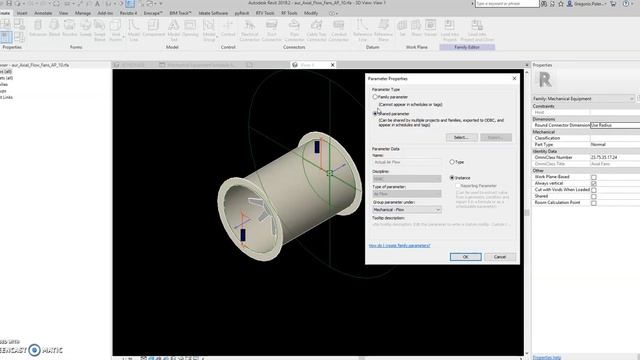Add a Pipe Connector

click(294, 30)
